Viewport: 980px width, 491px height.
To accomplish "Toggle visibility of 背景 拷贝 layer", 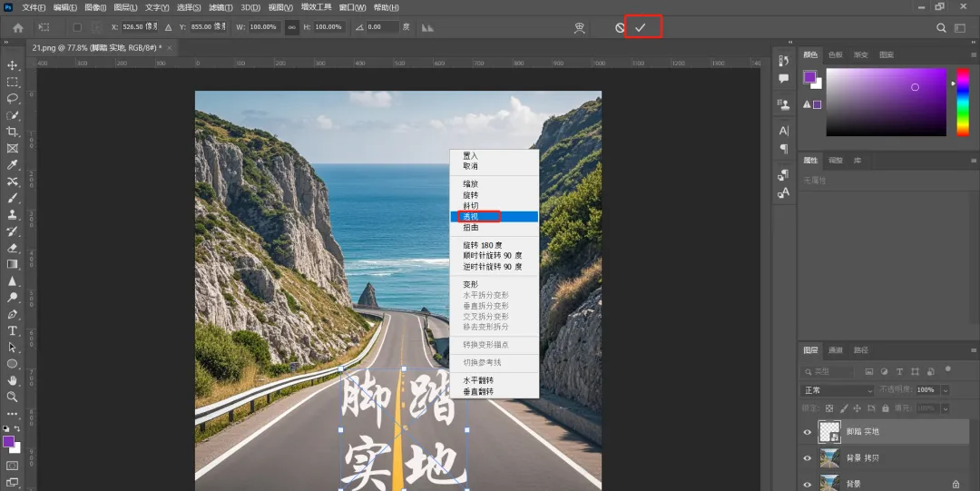I will coord(807,458).
